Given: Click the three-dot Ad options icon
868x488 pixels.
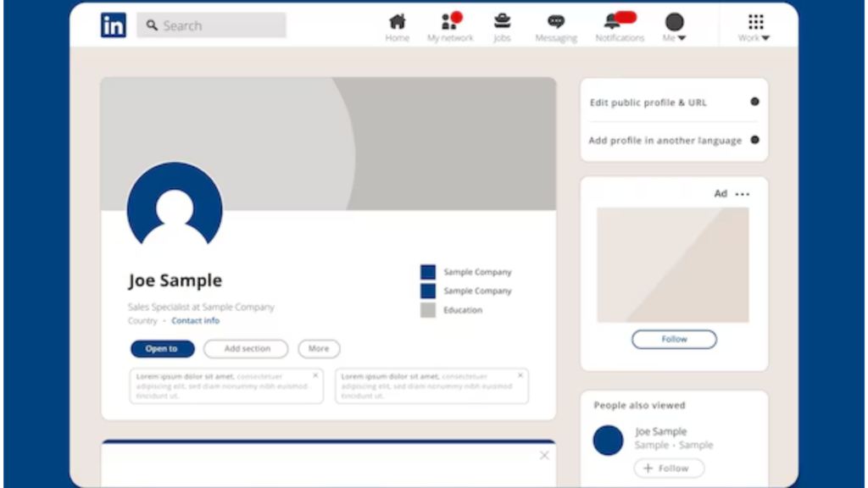Looking at the screenshot, I should tap(743, 194).
